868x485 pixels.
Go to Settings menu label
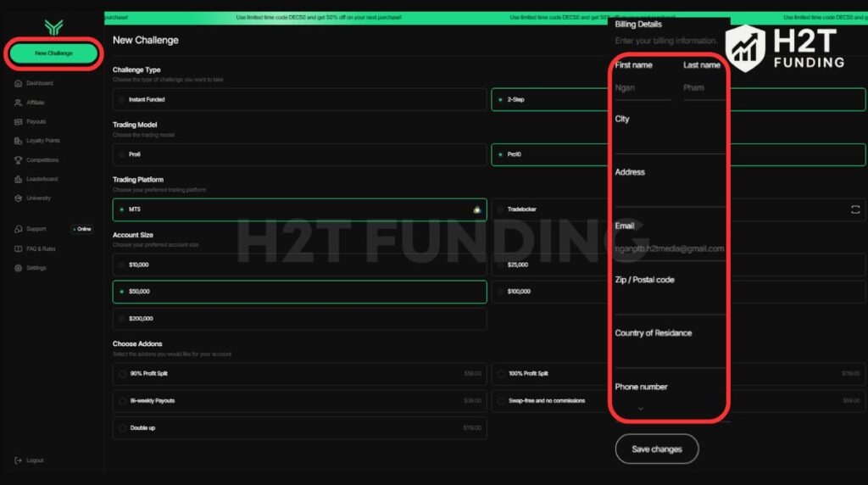pyautogui.click(x=36, y=268)
